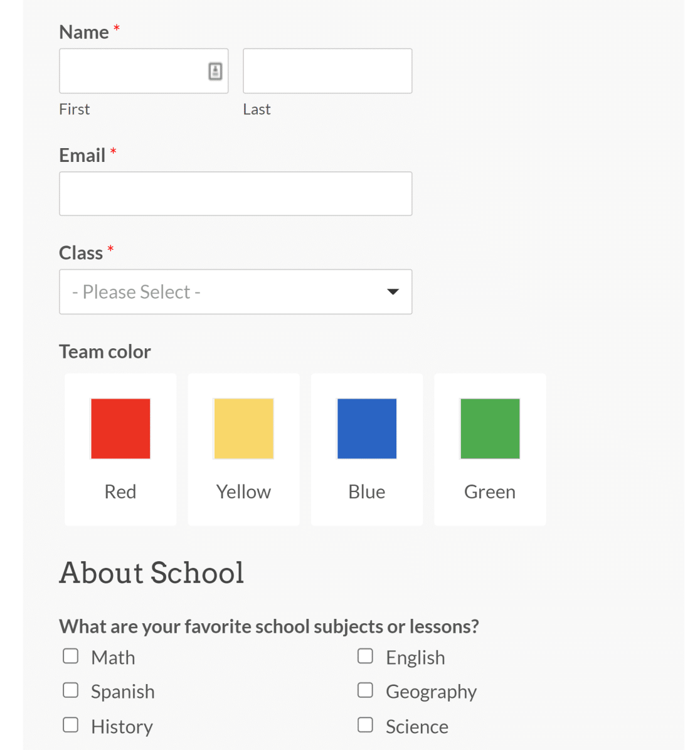Select the Red team color swatch

120,428
